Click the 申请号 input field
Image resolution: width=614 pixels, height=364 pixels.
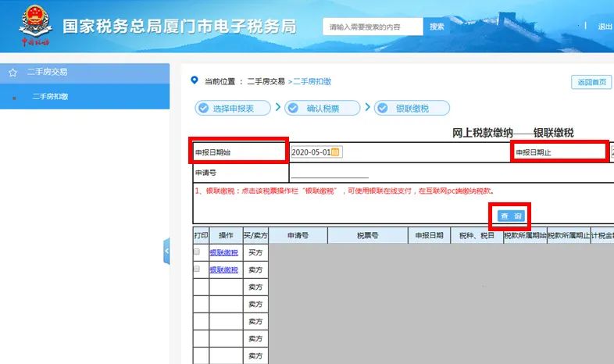coord(330,173)
